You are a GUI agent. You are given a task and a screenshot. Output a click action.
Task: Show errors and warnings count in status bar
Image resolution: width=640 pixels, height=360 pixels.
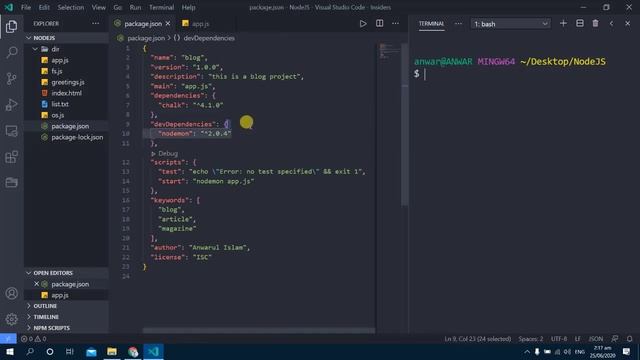click(x=33, y=339)
